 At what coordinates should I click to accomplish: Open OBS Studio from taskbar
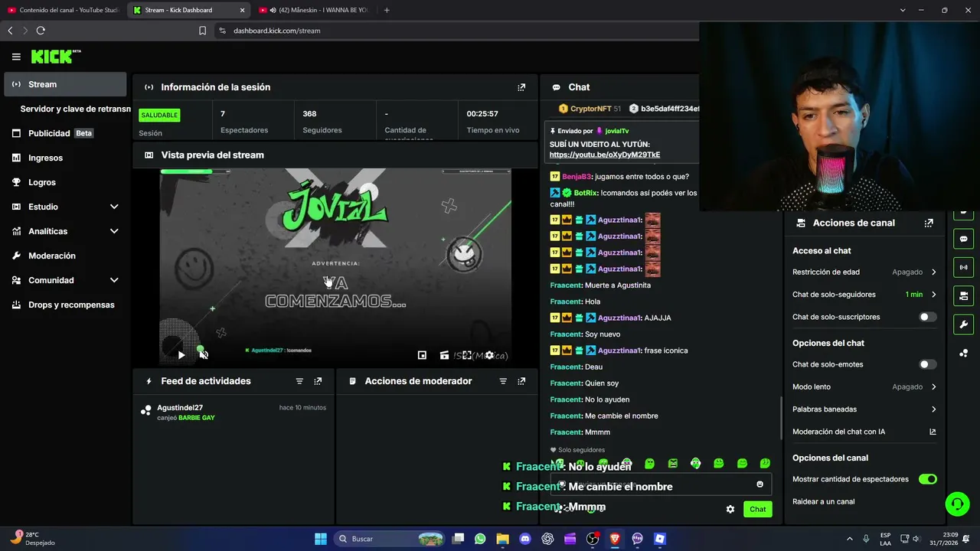[593, 539]
